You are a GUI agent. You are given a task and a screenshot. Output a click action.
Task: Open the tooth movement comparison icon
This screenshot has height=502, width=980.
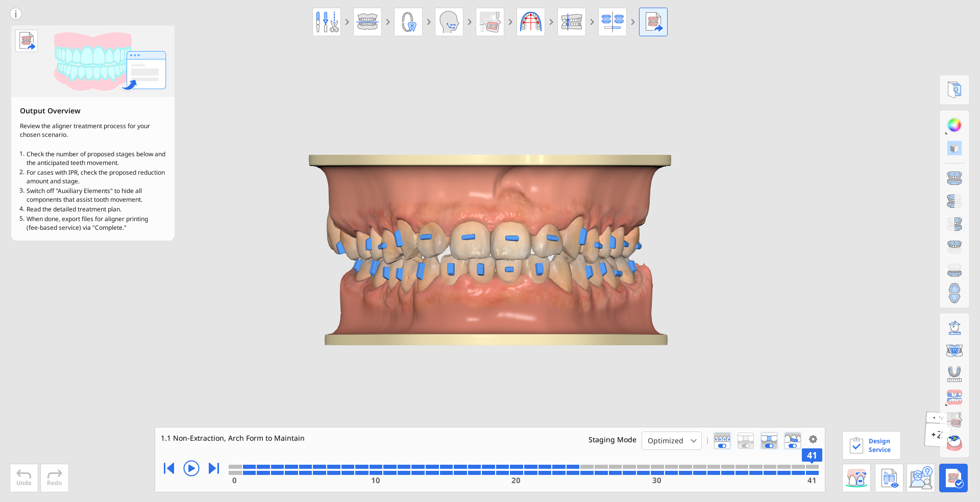coord(856,478)
